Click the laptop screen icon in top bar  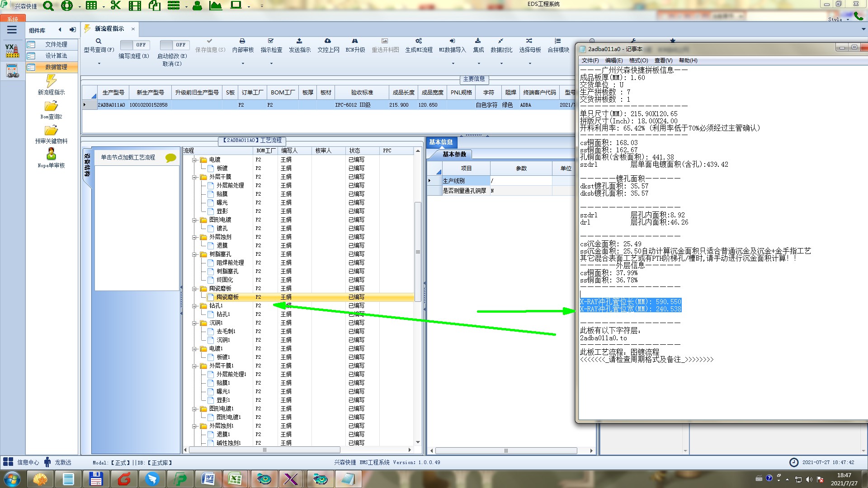pos(236,6)
